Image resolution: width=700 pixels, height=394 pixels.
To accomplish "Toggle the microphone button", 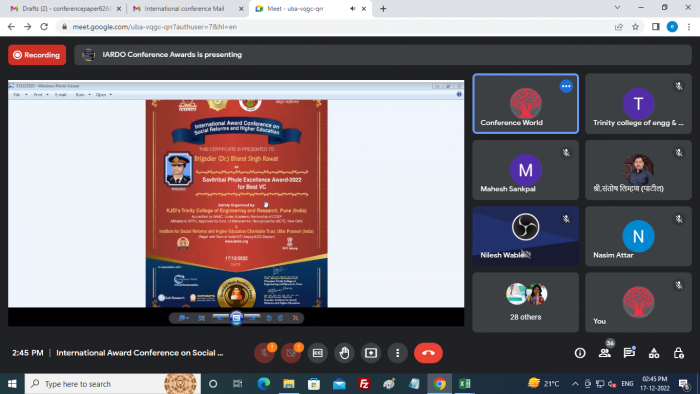I will point(264,353).
